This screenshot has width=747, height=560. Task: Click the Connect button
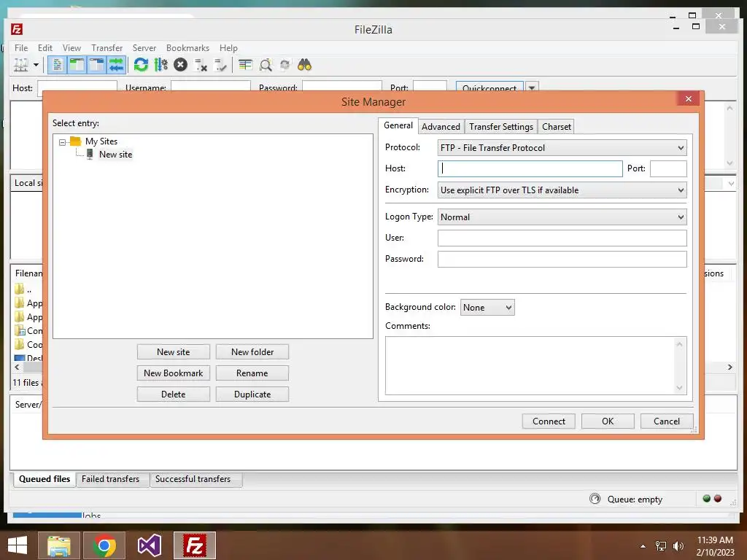549,421
